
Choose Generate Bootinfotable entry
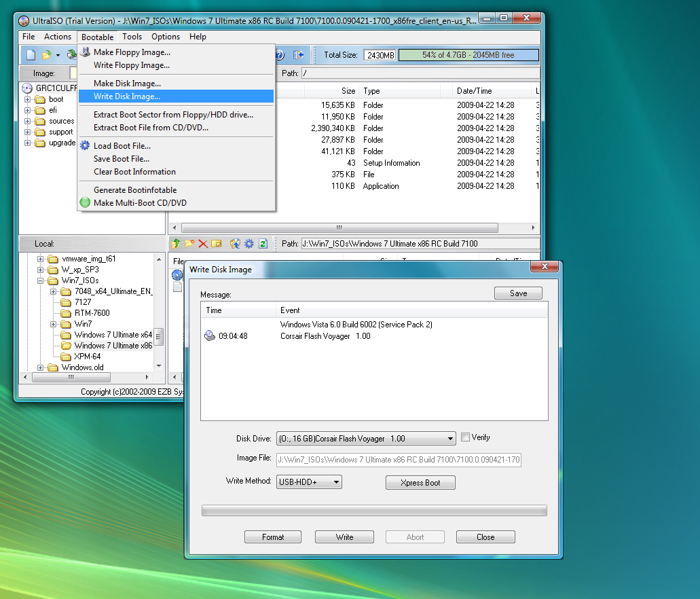pos(177,190)
